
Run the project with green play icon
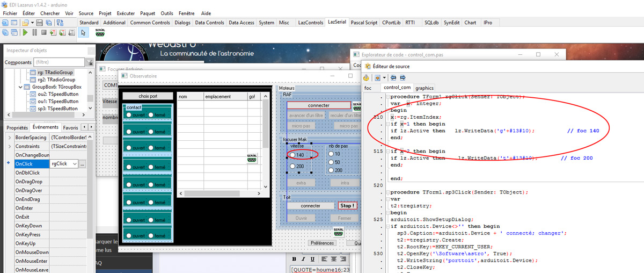(25, 32)
